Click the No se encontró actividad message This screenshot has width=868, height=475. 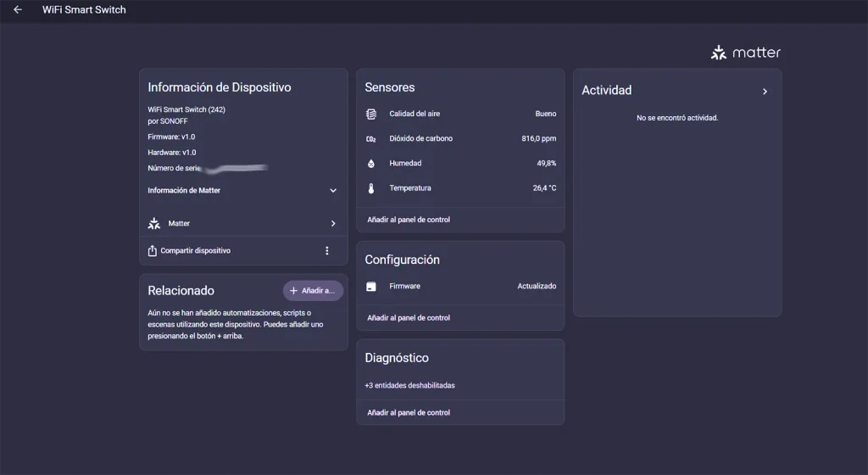(x=677, y=118)
